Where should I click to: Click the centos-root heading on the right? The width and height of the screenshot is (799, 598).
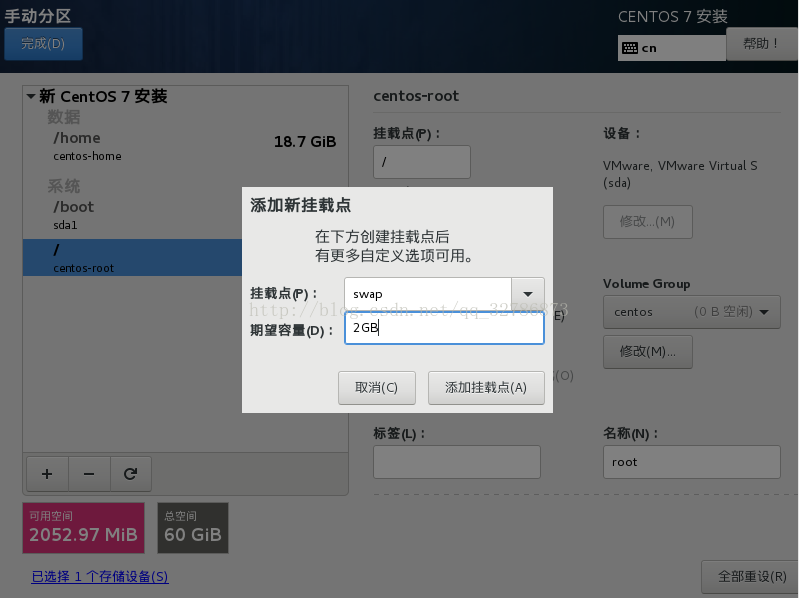click(x=416, y=96)
